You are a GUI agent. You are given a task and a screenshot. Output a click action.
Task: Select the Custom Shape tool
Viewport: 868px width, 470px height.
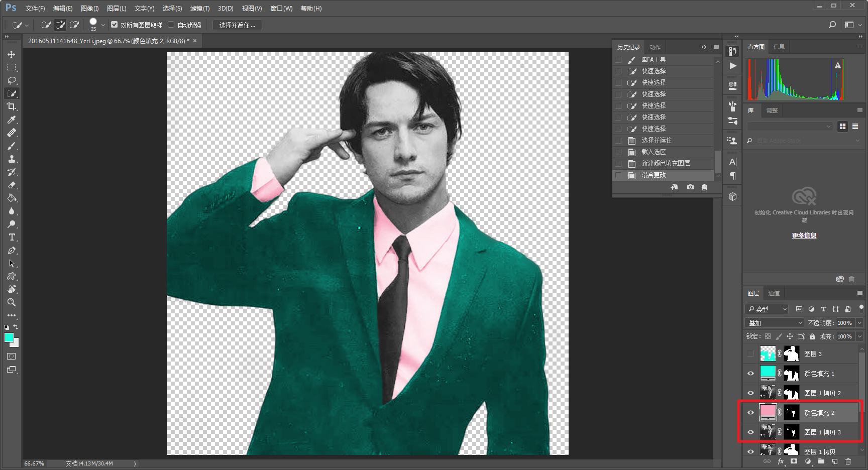click(x=11, y=276)
